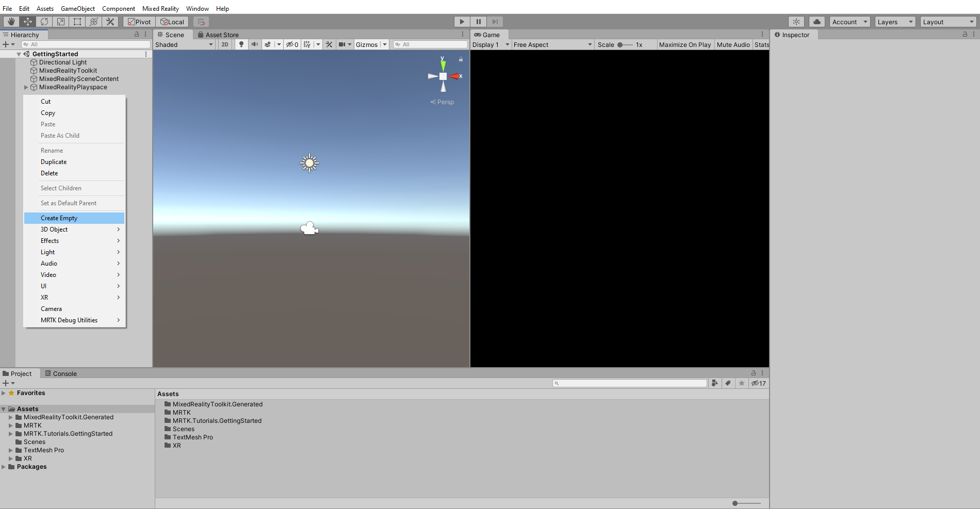The height and width of the screenshot is (509, 980).
Task: Expand Packages in Project panel
Action: (x=4, y=467)
